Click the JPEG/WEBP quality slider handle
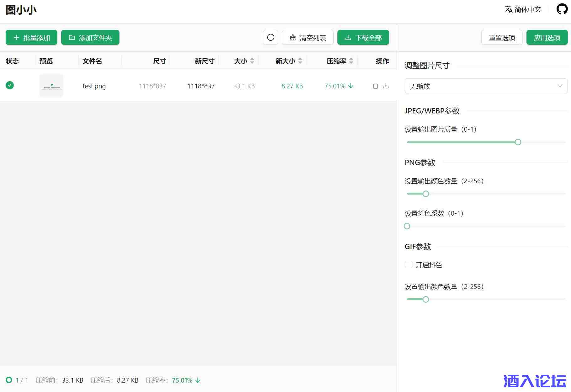This screenshot has height=392, width=571. [x=518, y=142]
